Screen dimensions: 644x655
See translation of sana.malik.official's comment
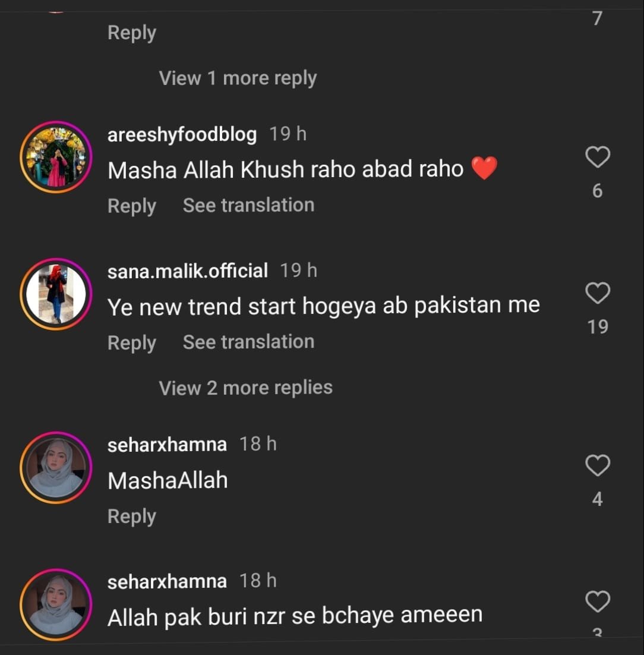click(248, 342)
